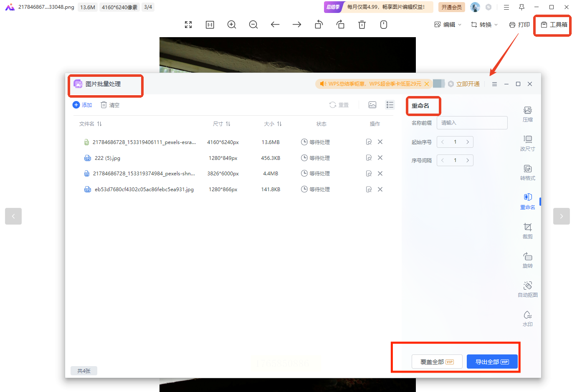Click 添加 to add images

coord(82,105)
